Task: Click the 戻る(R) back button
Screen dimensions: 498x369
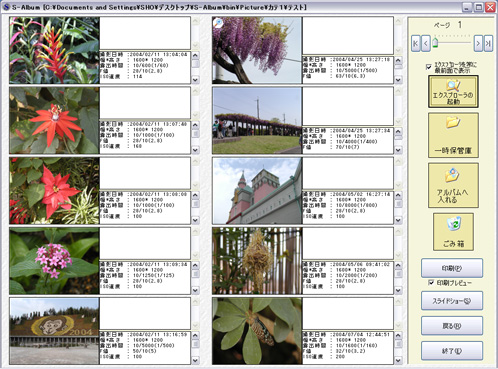Action: pyautogui.click(x=452, y=326)
